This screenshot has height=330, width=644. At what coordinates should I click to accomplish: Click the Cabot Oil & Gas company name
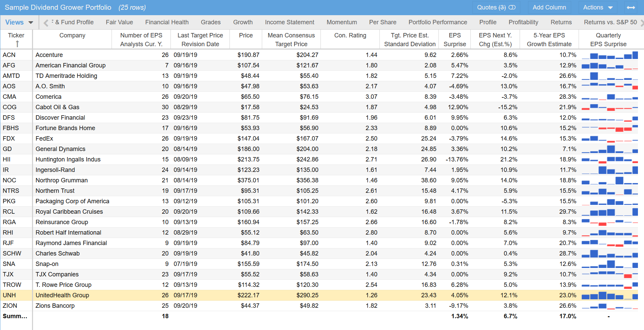pyautogui.click(x=57, y=107)
